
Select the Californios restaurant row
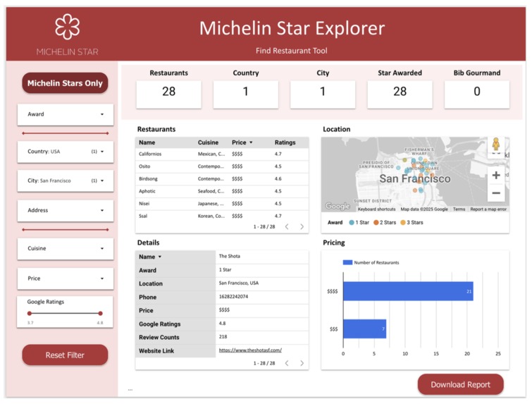[x=222, y=154]
